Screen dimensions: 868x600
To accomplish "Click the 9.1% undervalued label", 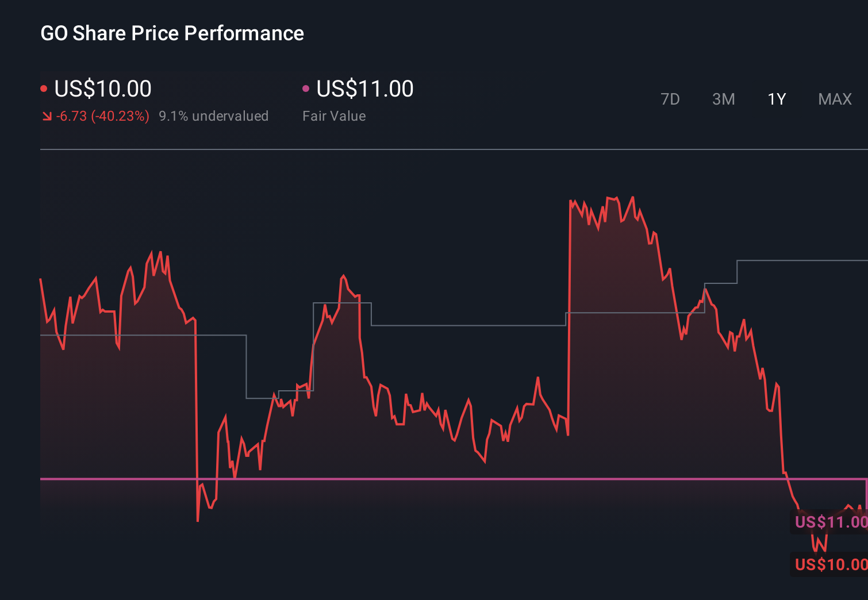I will 213,116.
